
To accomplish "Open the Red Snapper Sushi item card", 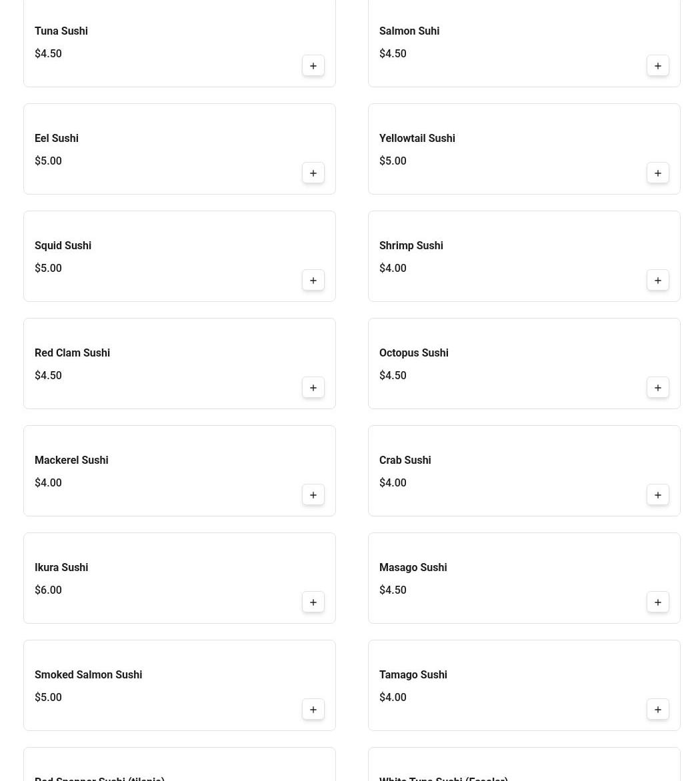I will [179, 766].
